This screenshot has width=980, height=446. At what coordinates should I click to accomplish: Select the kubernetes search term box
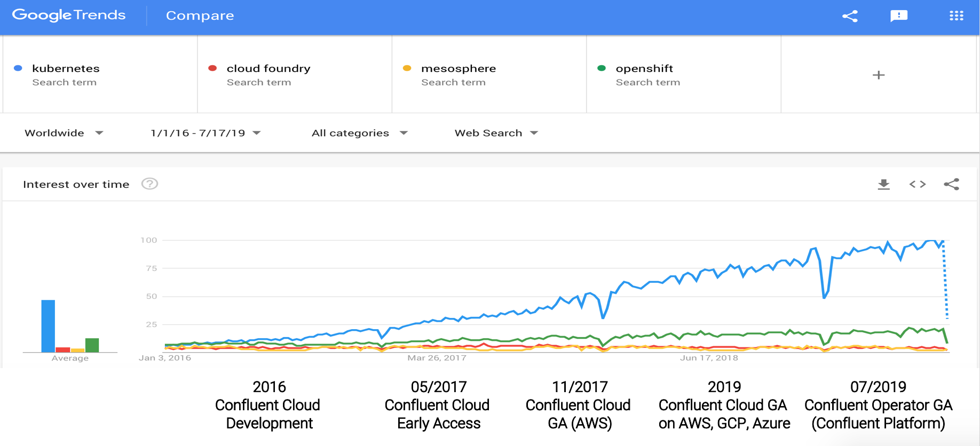tap(100, 75)
